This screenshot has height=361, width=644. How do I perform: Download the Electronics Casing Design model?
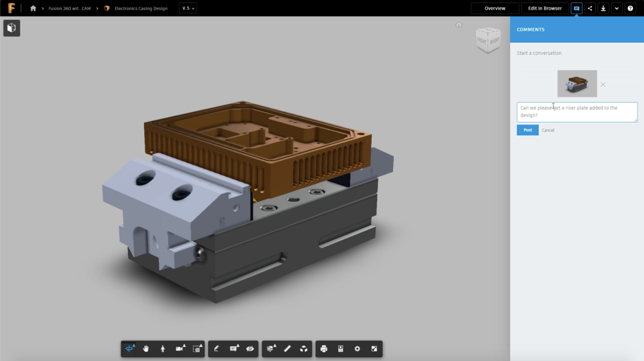pos(603,8)
